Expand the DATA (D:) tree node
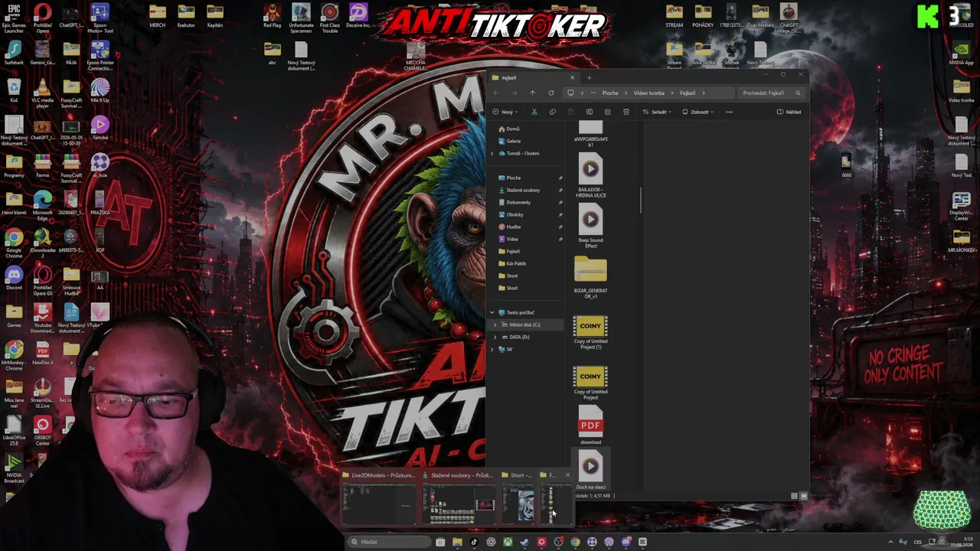The height and width of the screenshot is (551, 980). [495, 337]
